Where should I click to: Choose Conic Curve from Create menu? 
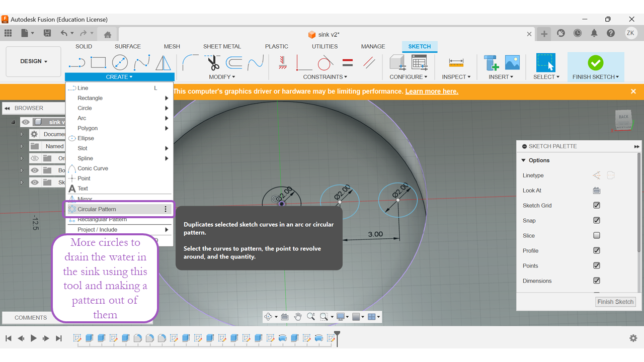pos(119,168)
